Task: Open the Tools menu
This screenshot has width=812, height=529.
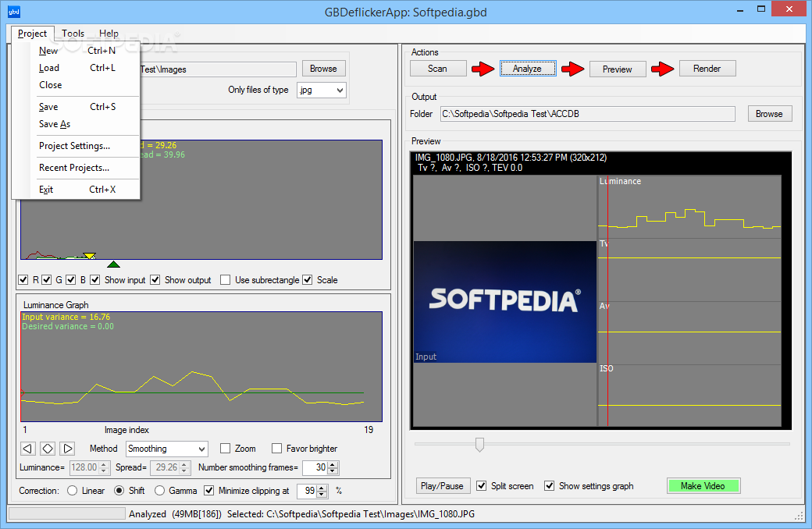Action: tap(73, 34)
